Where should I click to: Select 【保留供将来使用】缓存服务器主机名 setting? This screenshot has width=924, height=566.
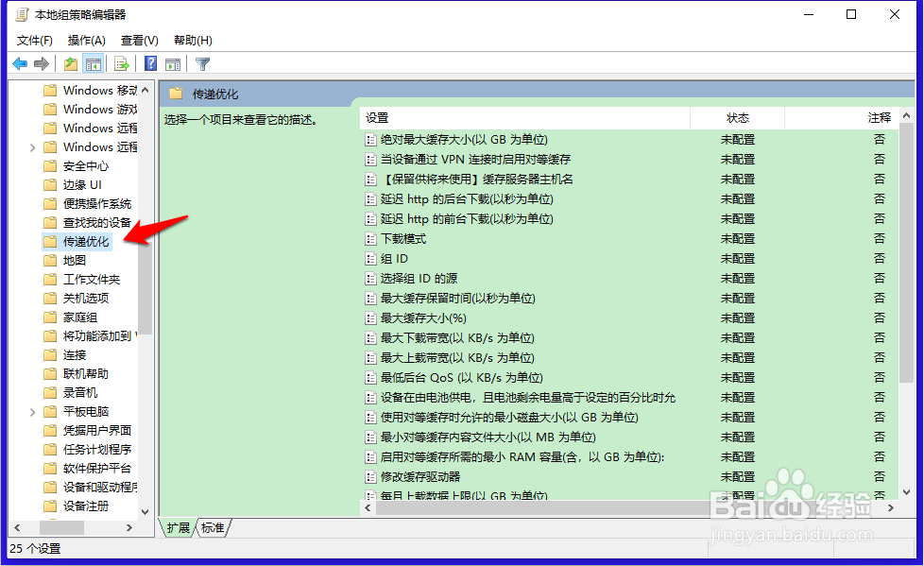pos(477,180)
